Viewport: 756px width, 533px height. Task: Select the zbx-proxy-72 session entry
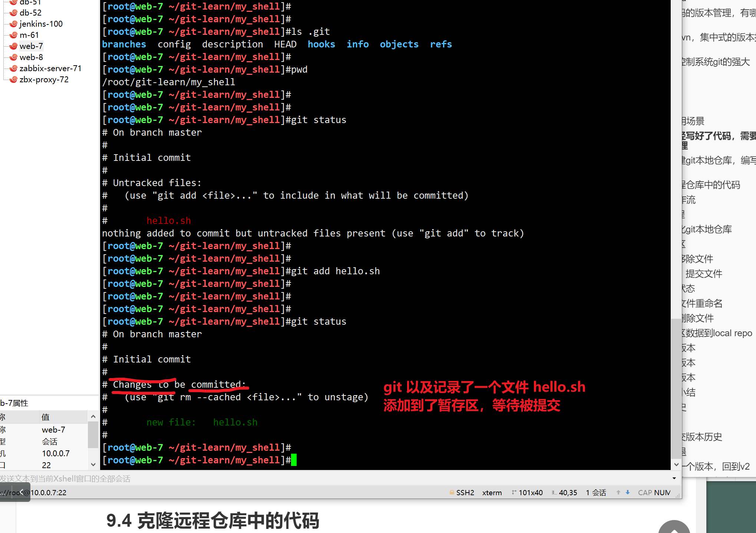click(44, 79)
